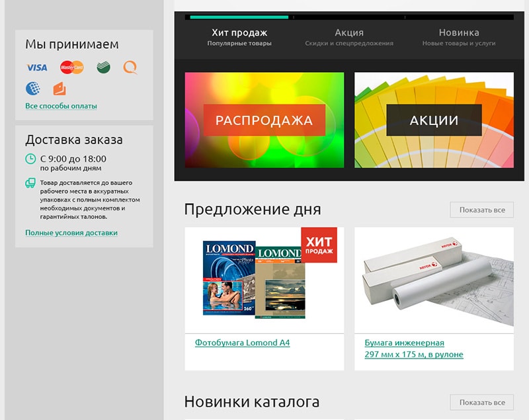Click the delivery truck icon
The height and width of the screenshot is (420, 529).
click(x=30, y=183)
